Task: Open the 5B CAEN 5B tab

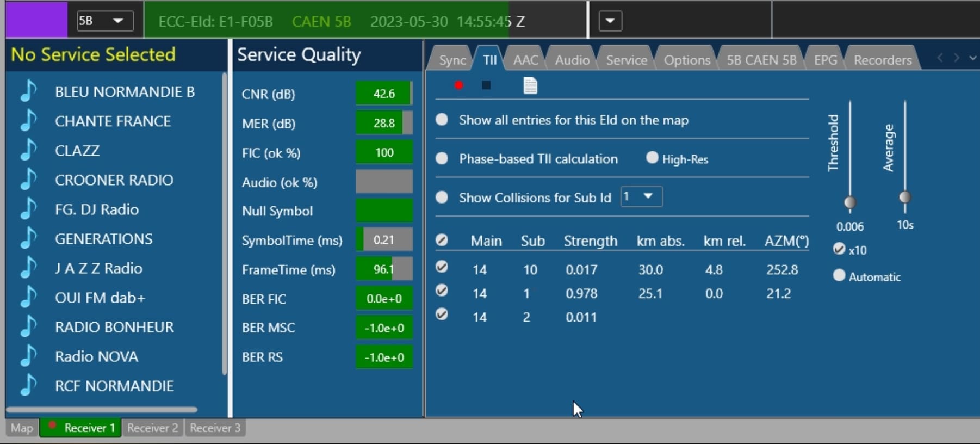Action: (x=761, y=60)
